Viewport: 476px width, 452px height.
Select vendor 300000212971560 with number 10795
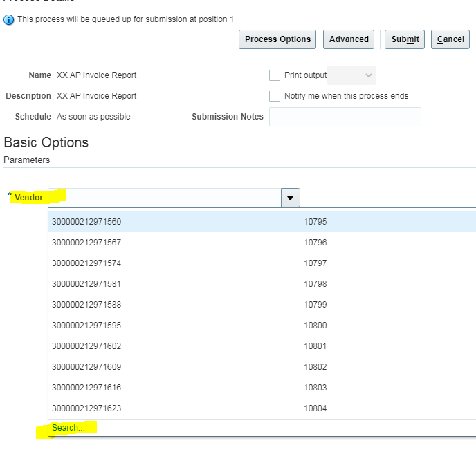(86, 222)
